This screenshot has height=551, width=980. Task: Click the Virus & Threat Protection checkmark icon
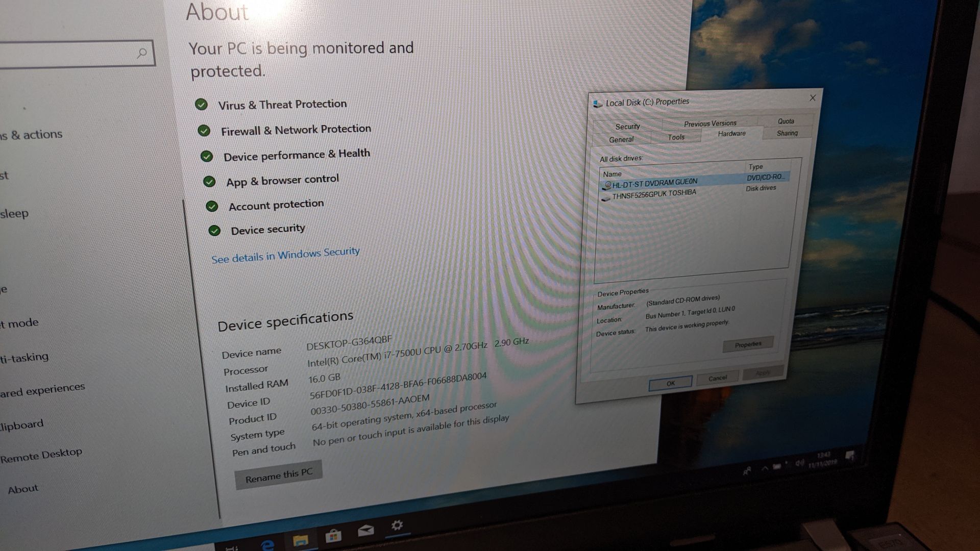[201, 105]
